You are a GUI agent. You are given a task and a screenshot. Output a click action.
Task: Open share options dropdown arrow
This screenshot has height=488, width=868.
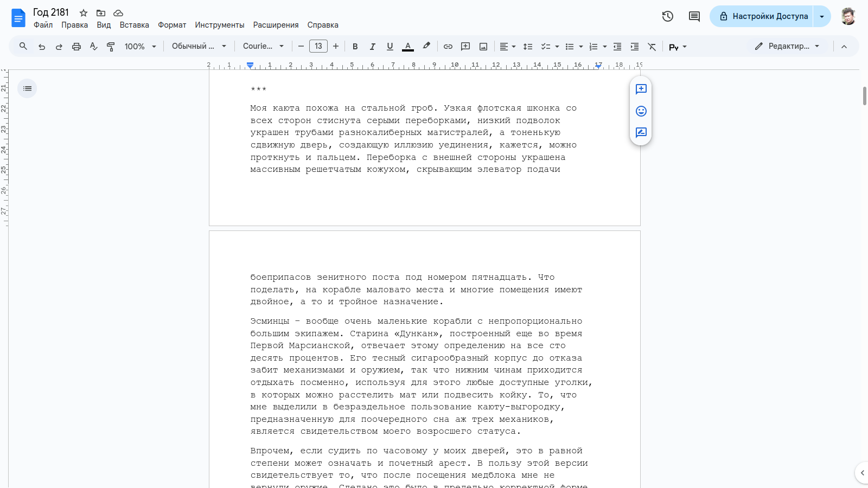pos(822,16)
